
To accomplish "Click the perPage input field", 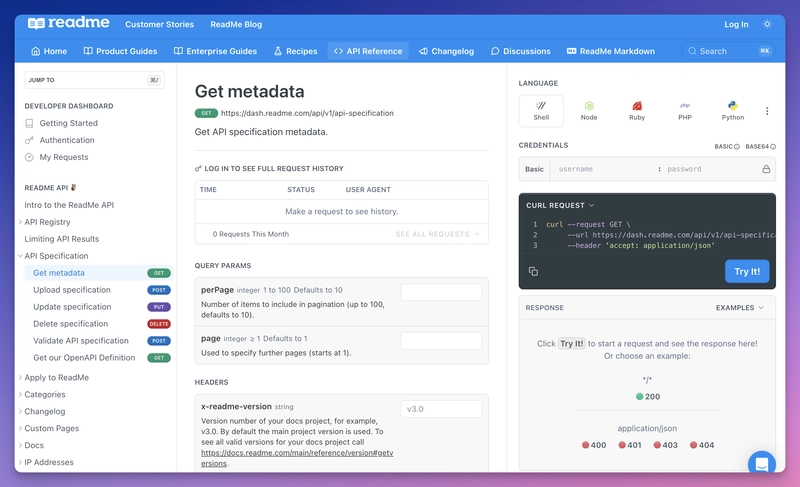I will (x=441, y=292).
